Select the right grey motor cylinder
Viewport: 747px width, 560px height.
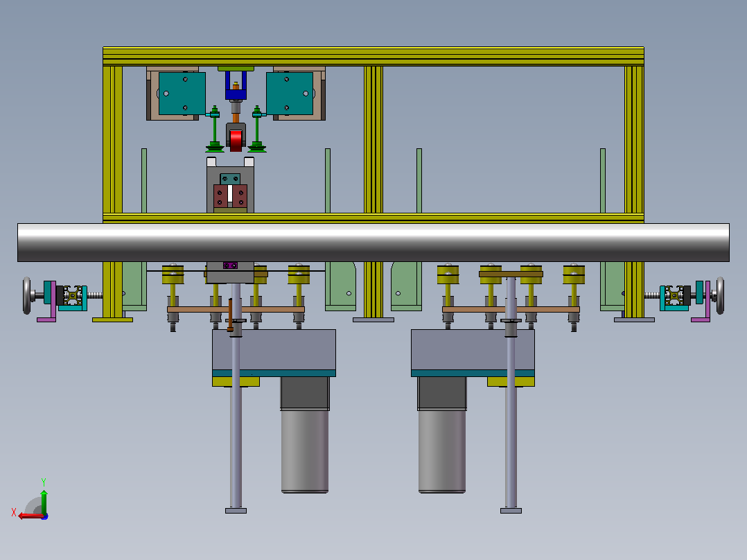tap(441, 451)
